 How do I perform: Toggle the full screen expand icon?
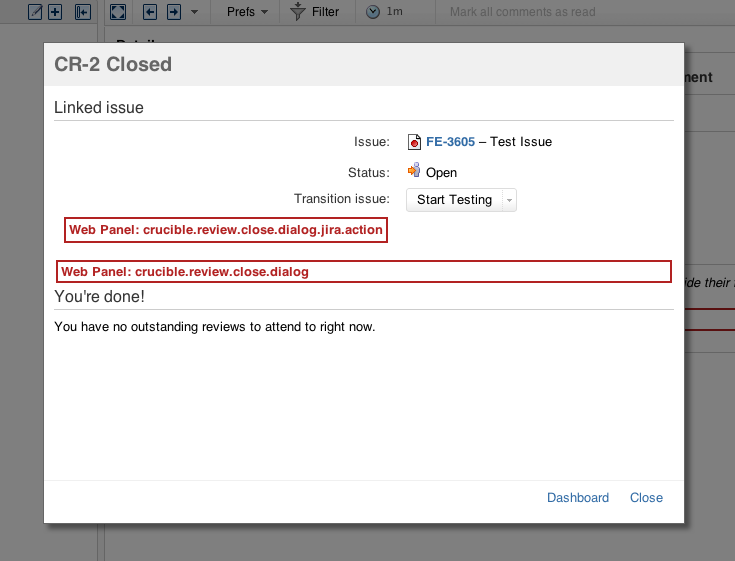click(x=117, y=12)
